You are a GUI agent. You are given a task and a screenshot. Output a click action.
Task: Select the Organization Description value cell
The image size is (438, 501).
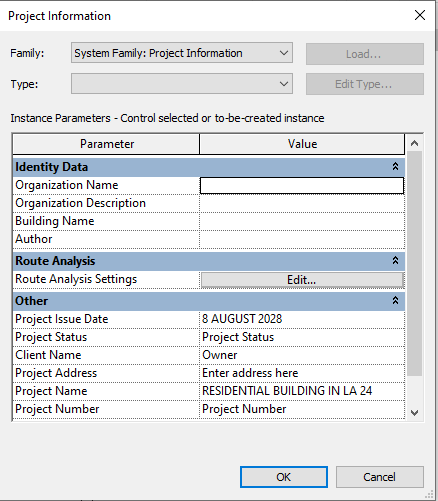pyautogui.click(x=302, y=203)
